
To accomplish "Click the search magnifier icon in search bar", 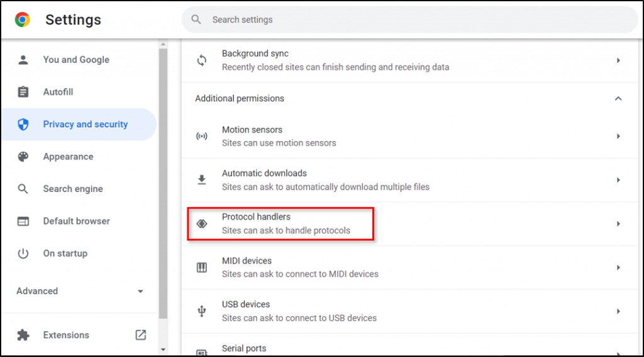I will [x=197, y=20].
